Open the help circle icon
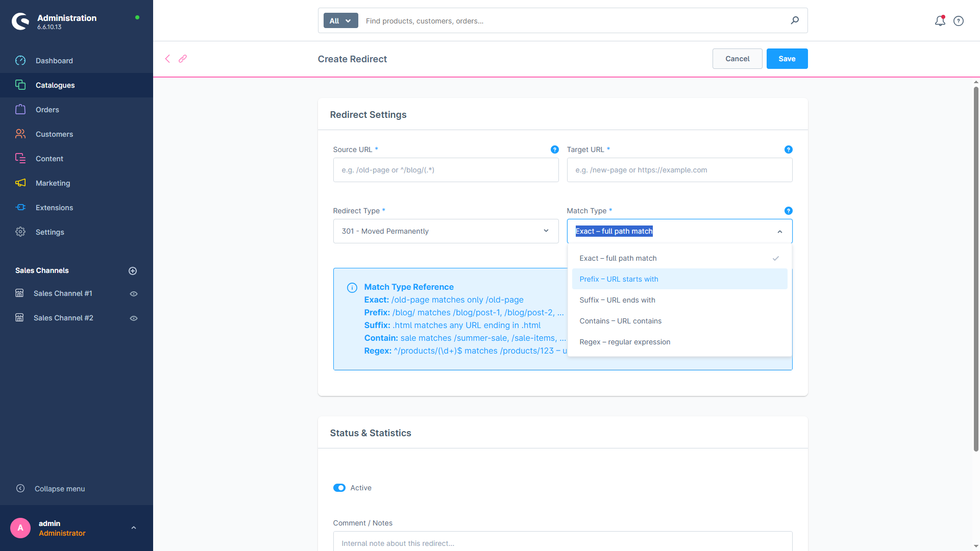 coord(959,21)
